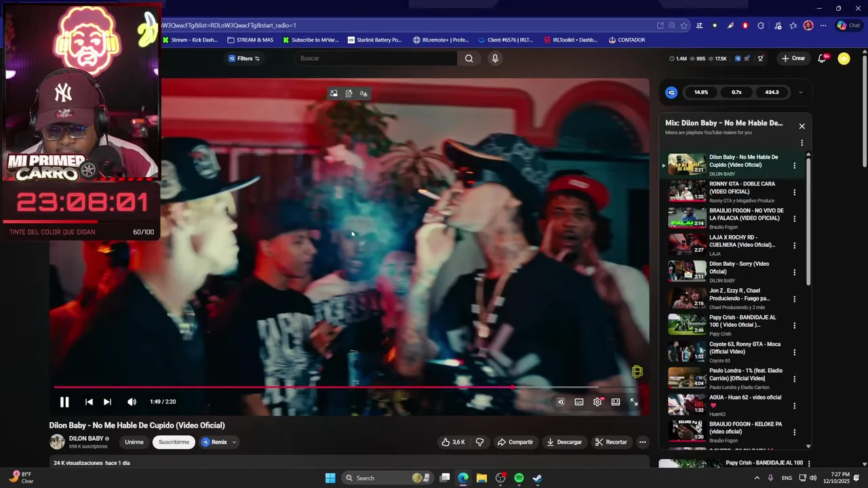
Task: Open YouTube notifications bell
Action: click(822, 58)
